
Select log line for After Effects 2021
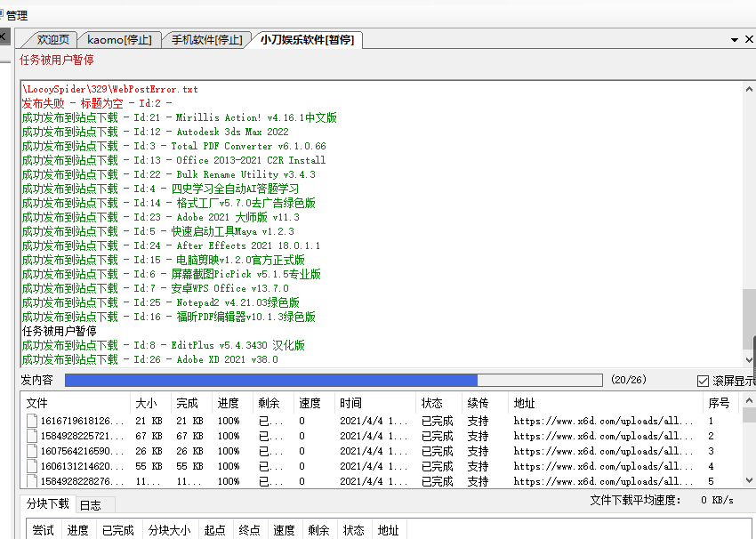pos(171,245)
